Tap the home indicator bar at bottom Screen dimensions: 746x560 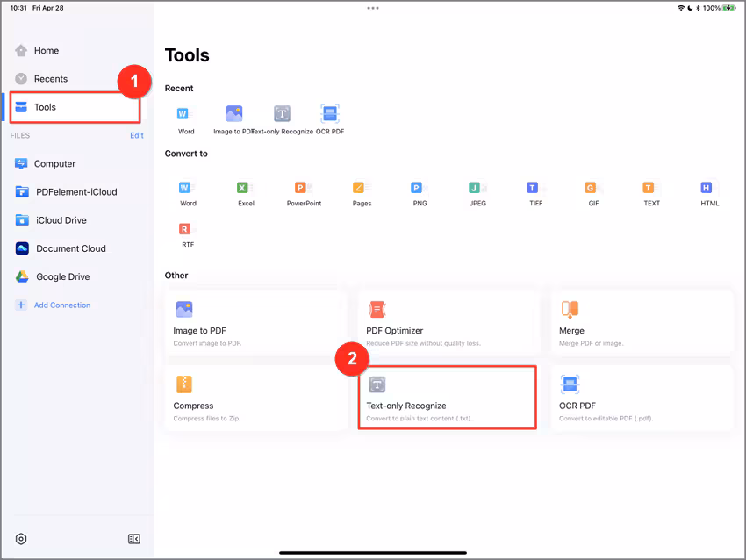click(373, 553)
